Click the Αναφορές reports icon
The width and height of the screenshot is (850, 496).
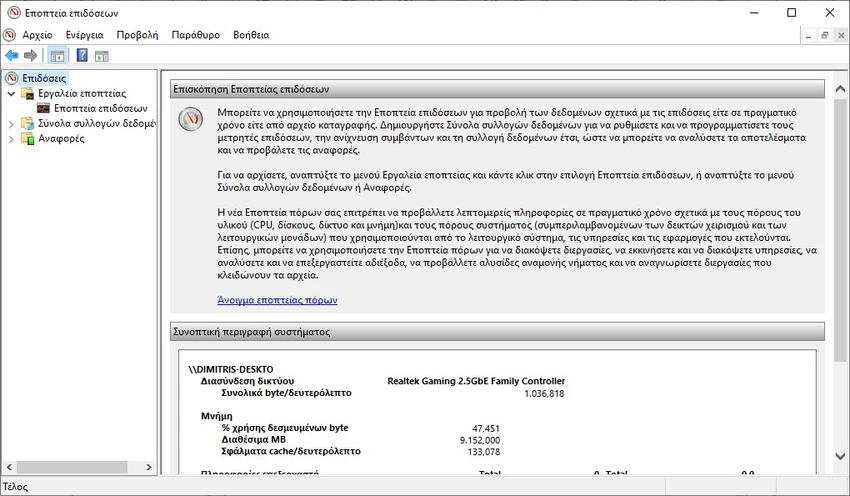click(x=27, y=139)
